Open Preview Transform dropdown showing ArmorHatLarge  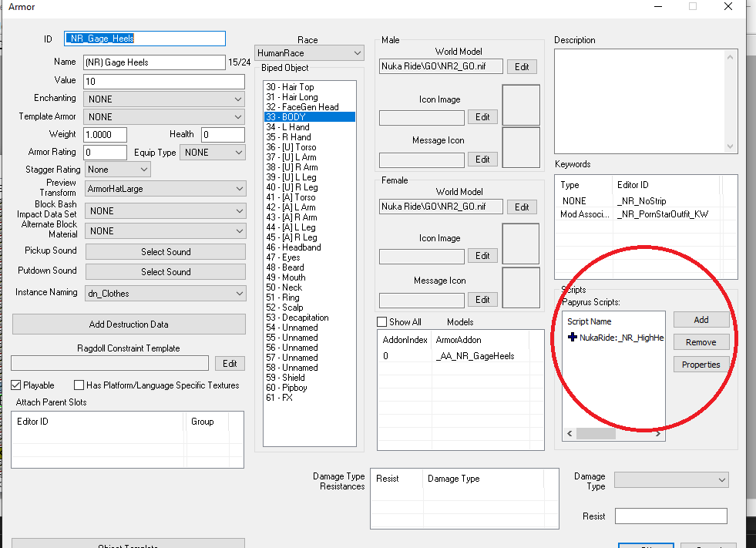pyautogui.click(x=166, y=189)
